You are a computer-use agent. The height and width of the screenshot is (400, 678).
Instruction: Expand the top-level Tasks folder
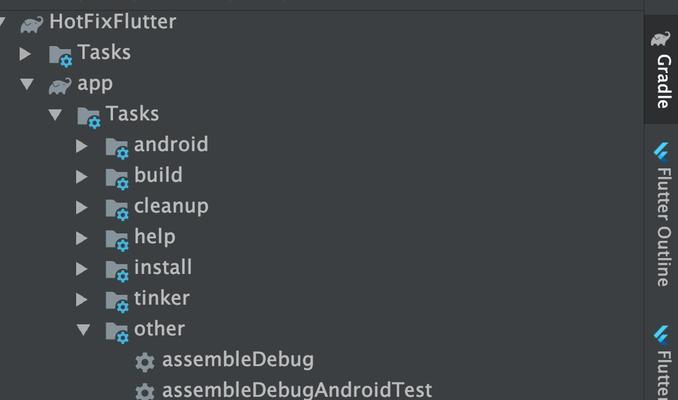[25, 54]
